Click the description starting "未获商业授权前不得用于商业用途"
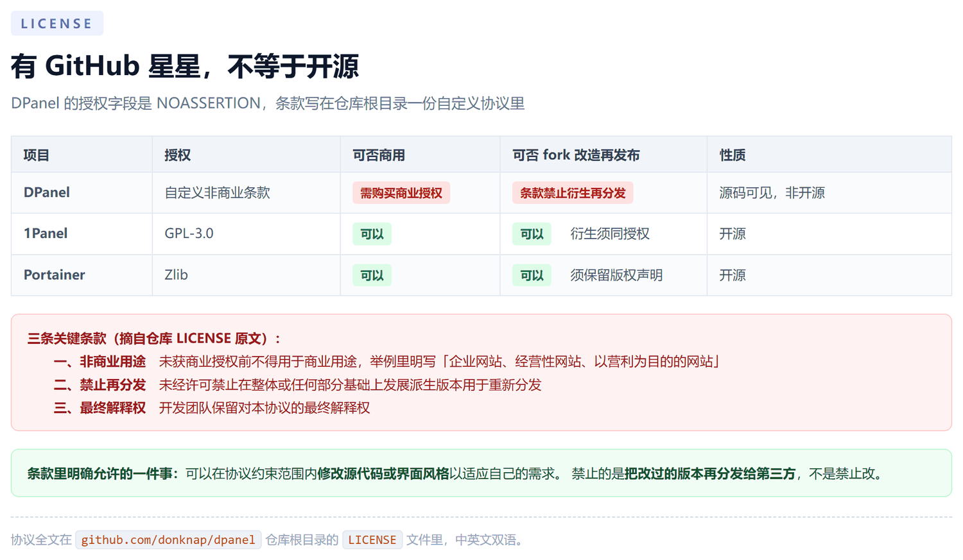The image size is (963, 560). coord(439,361)
